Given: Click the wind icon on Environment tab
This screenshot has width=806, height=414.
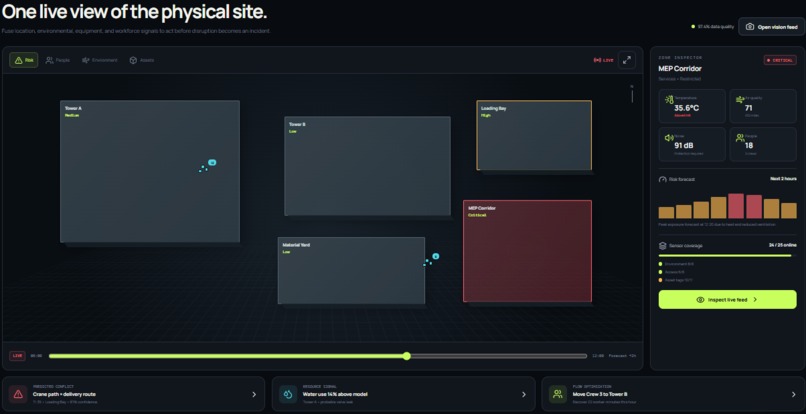Looking at the screenshot, I should coord(86,60).
